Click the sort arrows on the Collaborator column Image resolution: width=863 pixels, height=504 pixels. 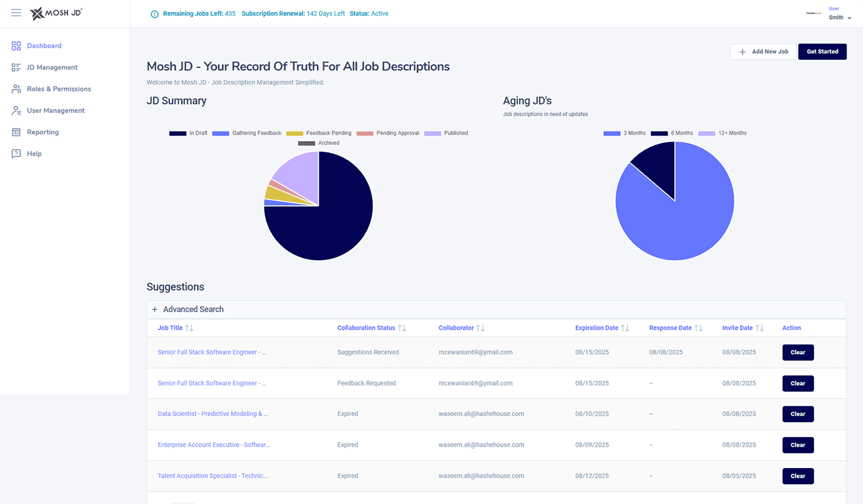(x=481, y=328)
